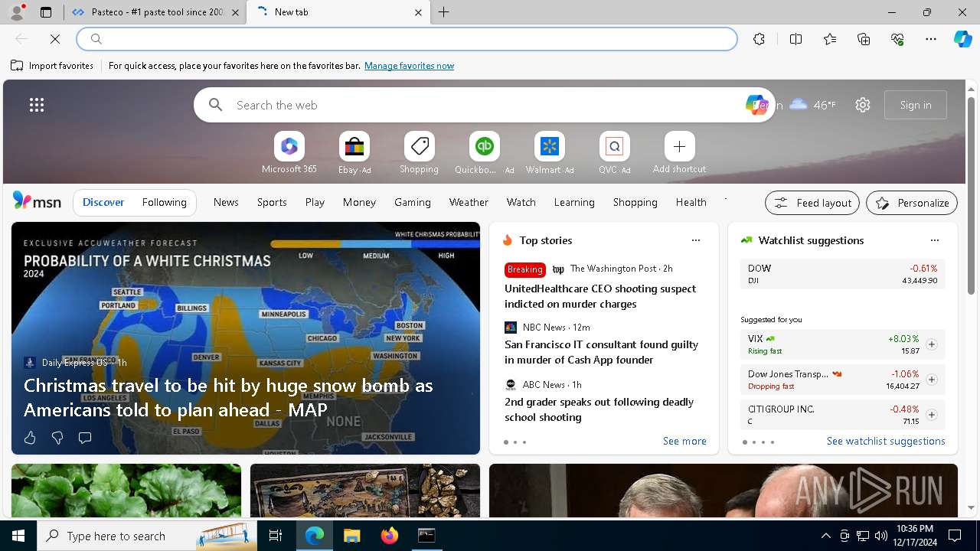Open page settings gear icon

pyautogui.click(x=863, y=105)
